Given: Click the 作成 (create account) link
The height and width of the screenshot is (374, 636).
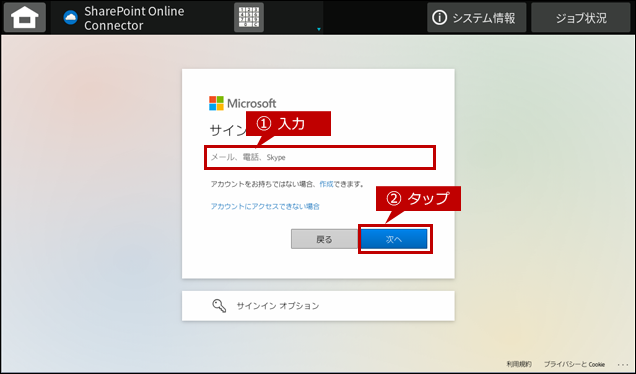Looking at the screenshot, I should (x=326, y=184).
